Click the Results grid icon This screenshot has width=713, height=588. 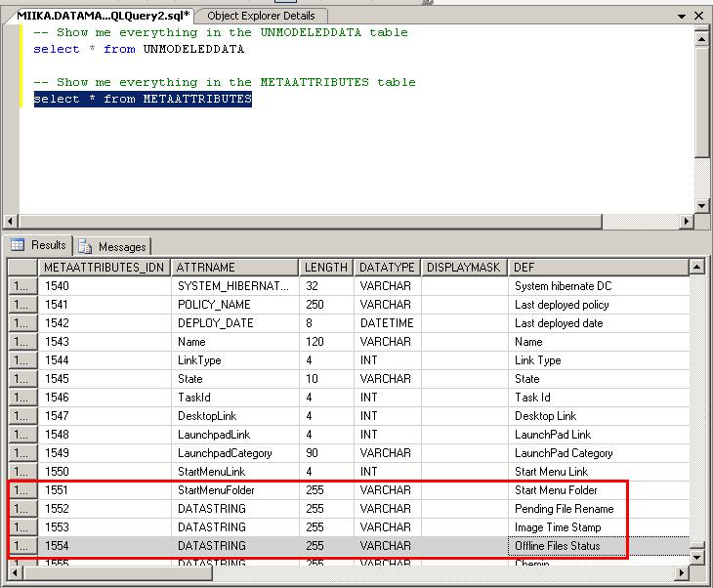point(18,244)
